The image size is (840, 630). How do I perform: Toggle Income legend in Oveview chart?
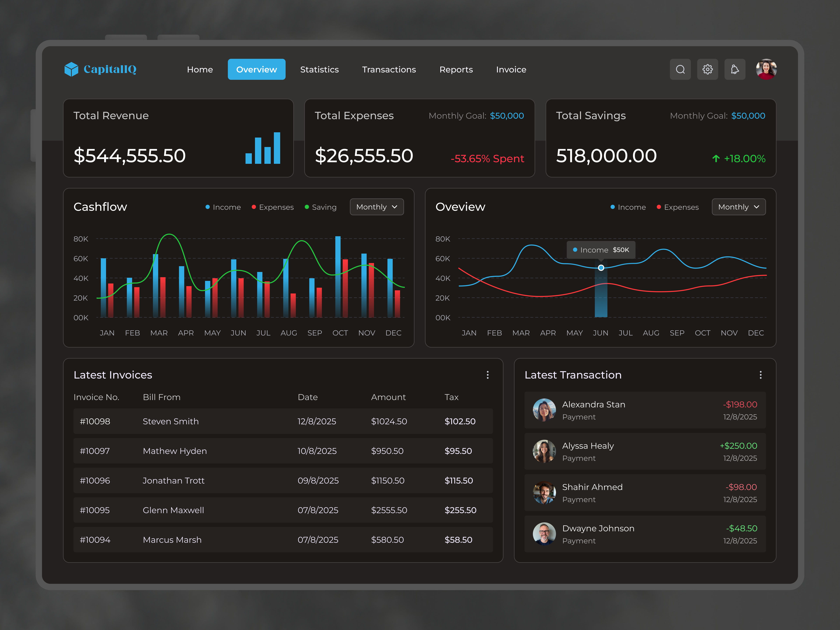(x=628, y=207)
